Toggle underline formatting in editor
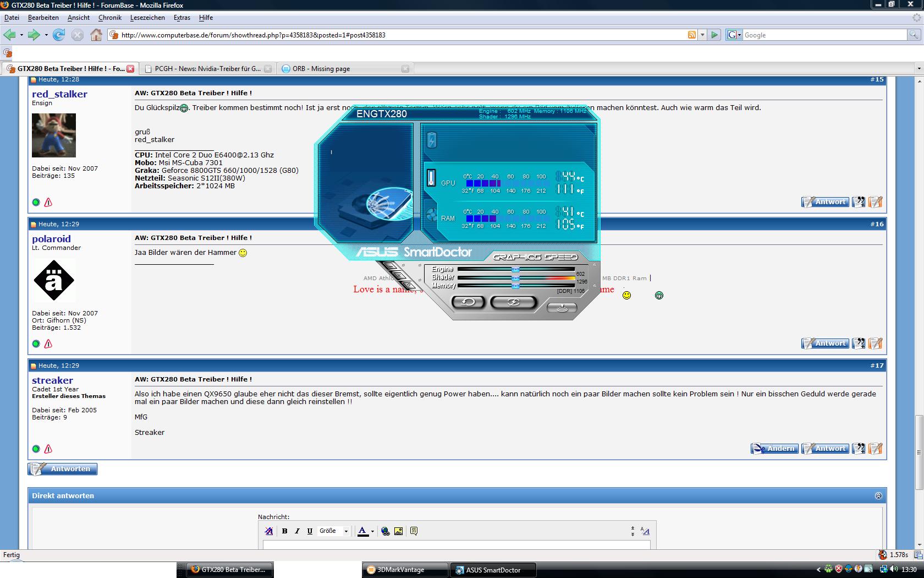The height and width of the screenshot is (578, 924). [310, 531]
